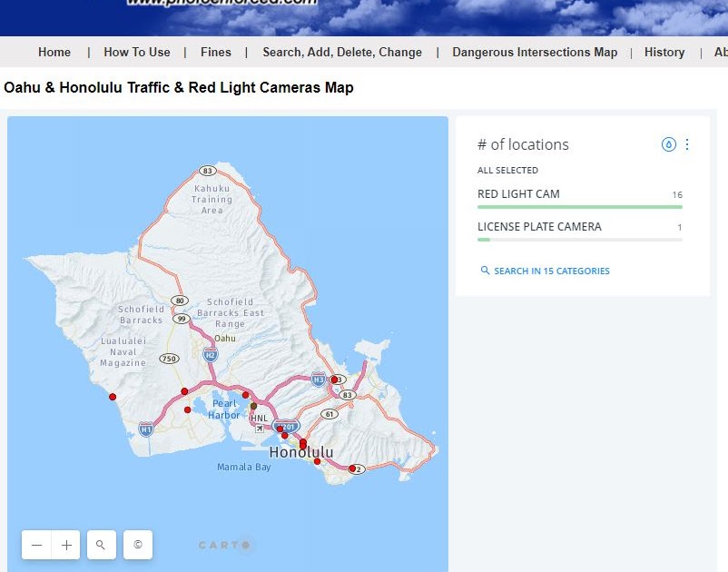Toggle the LICENSE PLATE CAMERA category

[538, 226]
